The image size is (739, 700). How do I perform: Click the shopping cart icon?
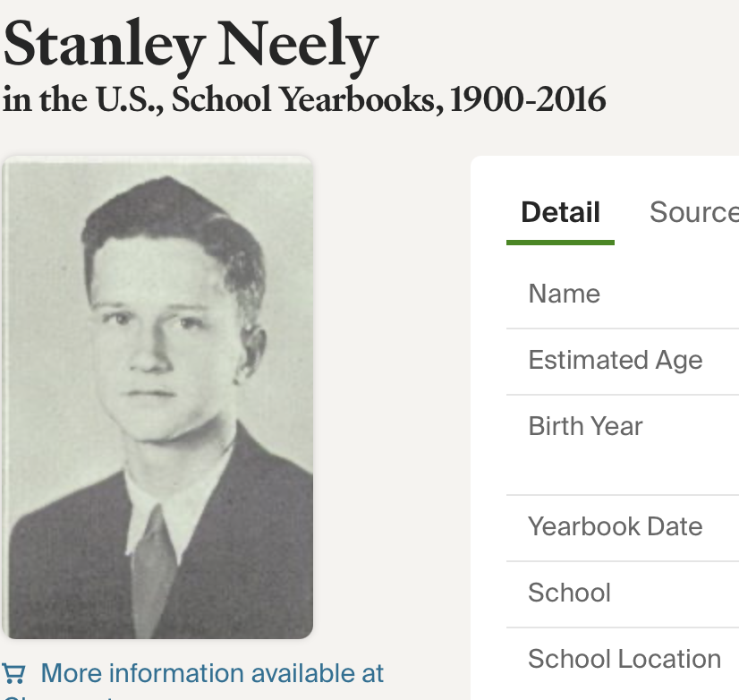(13, 673)
